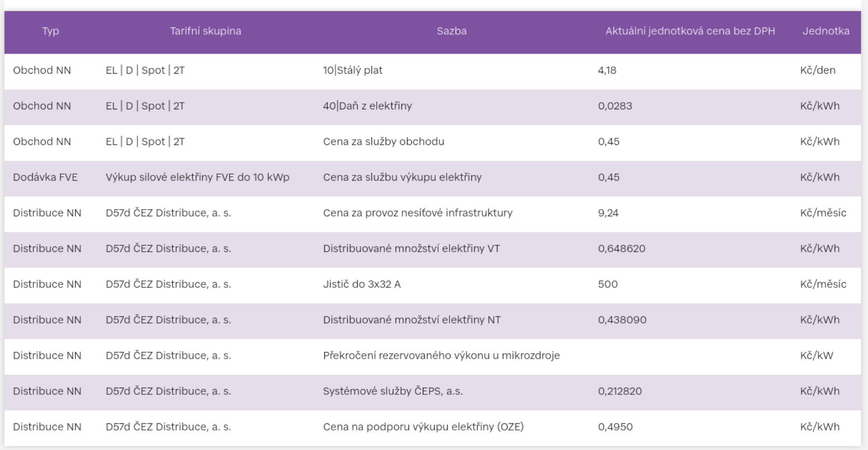Click Překročení rezervovaného výkonu u mikrozdroje
868x450 pixels.
tap(441, 355)
